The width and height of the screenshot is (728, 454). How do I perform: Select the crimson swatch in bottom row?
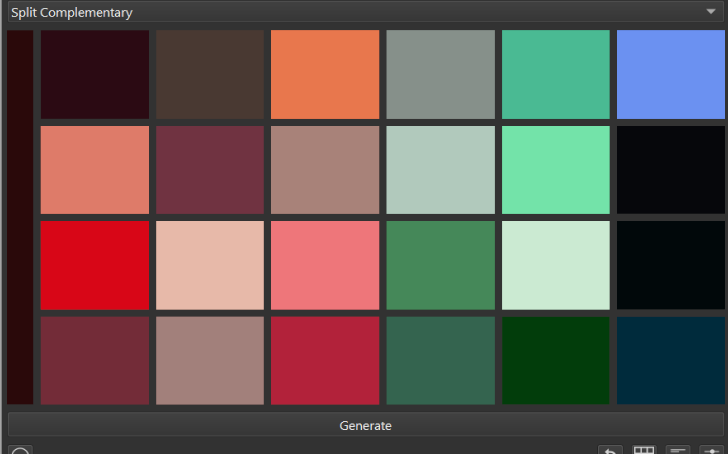[x=325, y=360]
